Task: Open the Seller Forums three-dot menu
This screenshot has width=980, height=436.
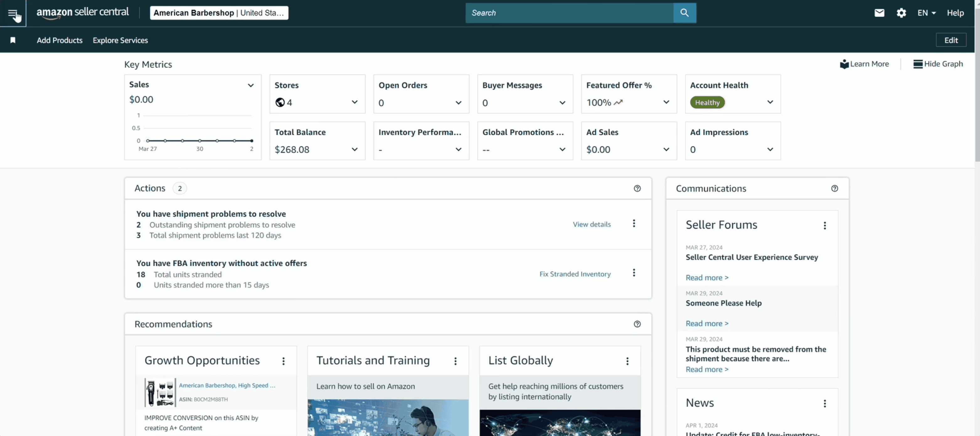Action: coord(824,226)
